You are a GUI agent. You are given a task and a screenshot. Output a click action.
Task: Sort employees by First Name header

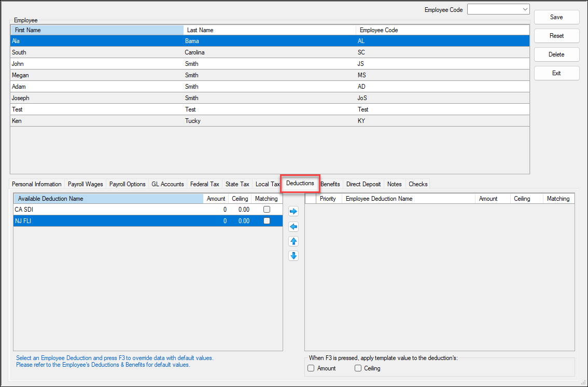point(97,30)
